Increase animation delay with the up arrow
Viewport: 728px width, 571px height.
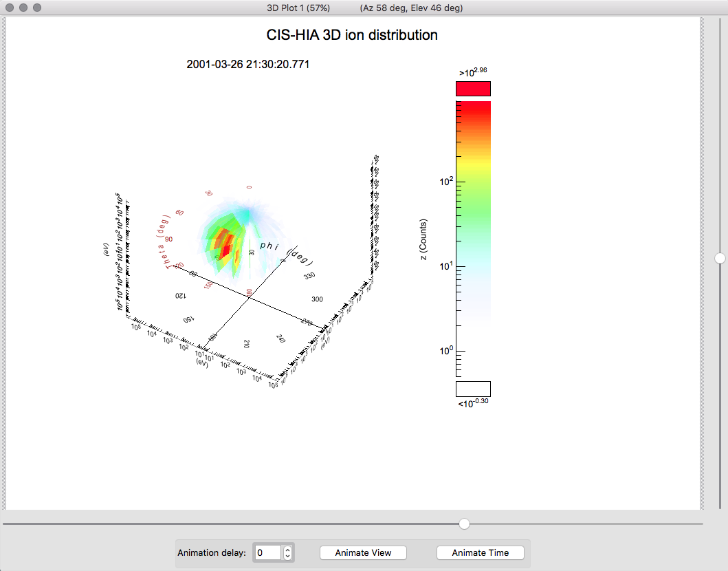point(288,549)
